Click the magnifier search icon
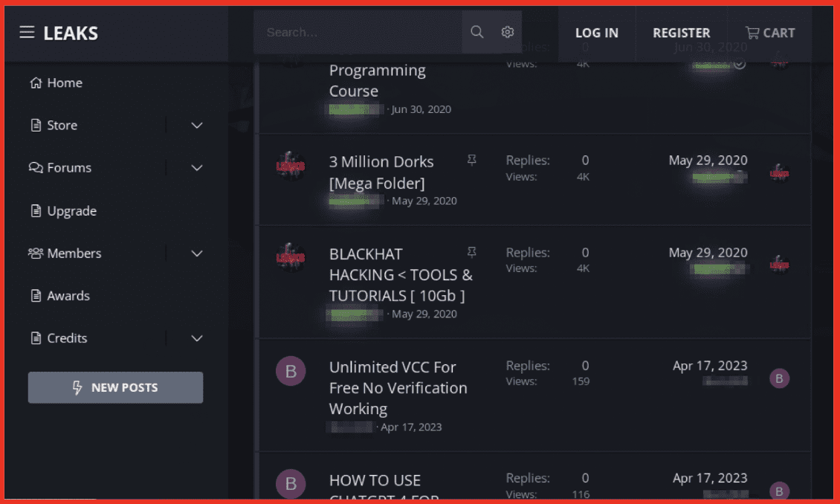The height and width of the screenshot is (504, 840). (476, 32)
